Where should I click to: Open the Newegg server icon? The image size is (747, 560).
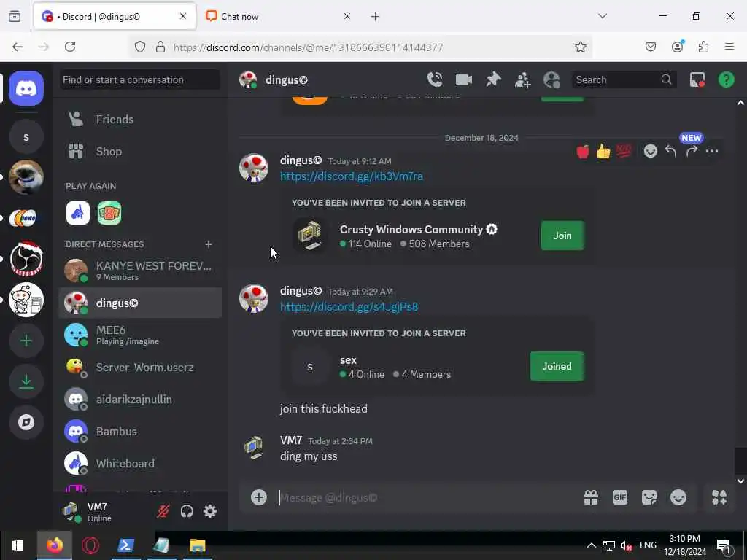tap(26, 218)
